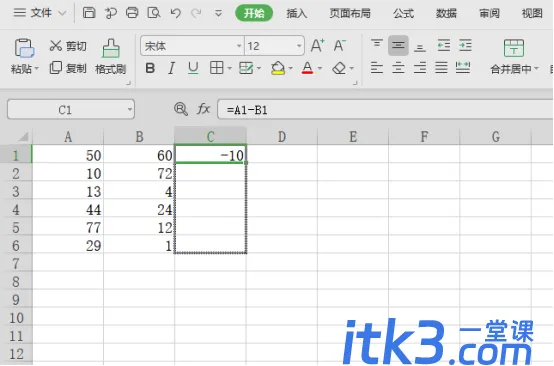The width and height of the screenshot is (554, 366).
Task: Click the Save icon in quick access toolbar
Action: coord(89,13)
